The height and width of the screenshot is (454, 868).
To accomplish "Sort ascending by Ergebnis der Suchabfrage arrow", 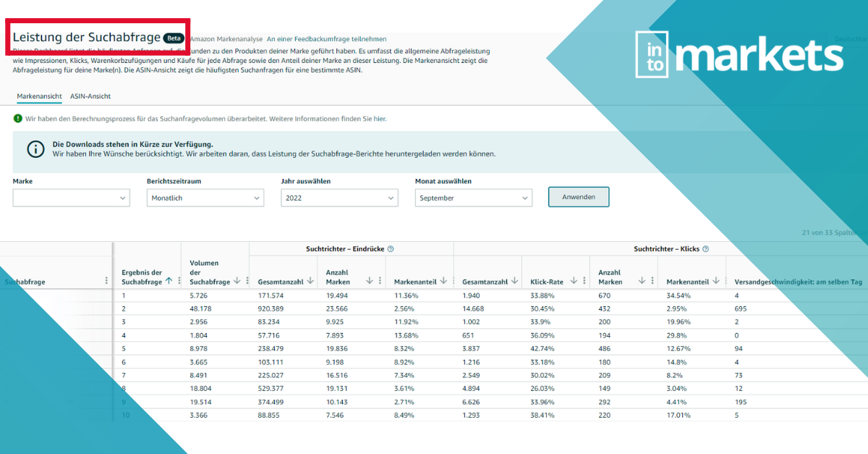I will click(x=169, y=281).
